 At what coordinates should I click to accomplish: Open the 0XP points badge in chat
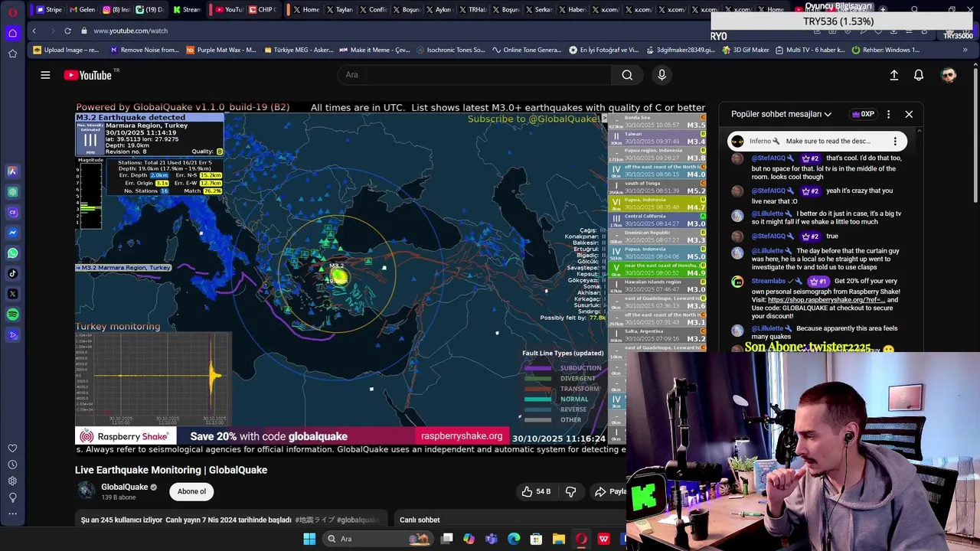[863, 114]
